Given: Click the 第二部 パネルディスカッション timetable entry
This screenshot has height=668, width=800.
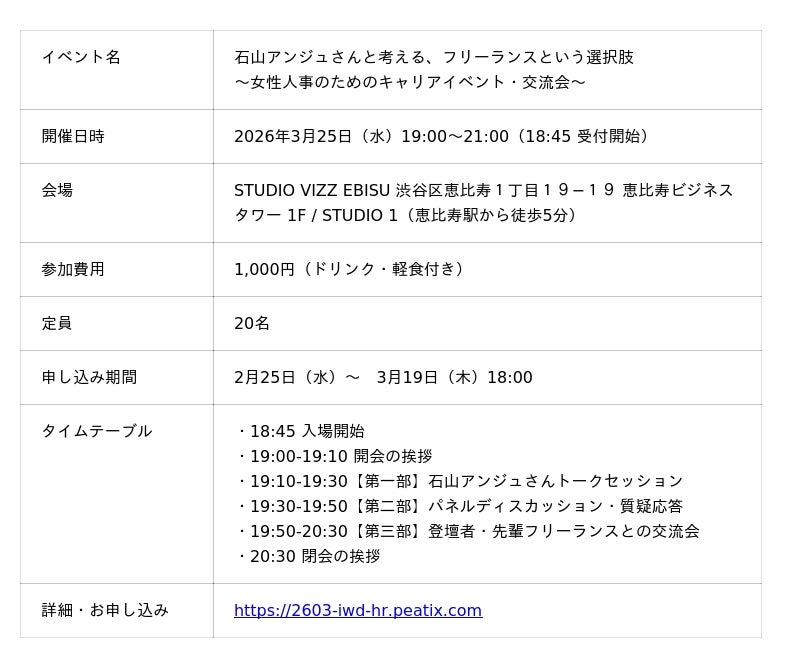Looking at the screenshot, I should [x=463, y=506].
